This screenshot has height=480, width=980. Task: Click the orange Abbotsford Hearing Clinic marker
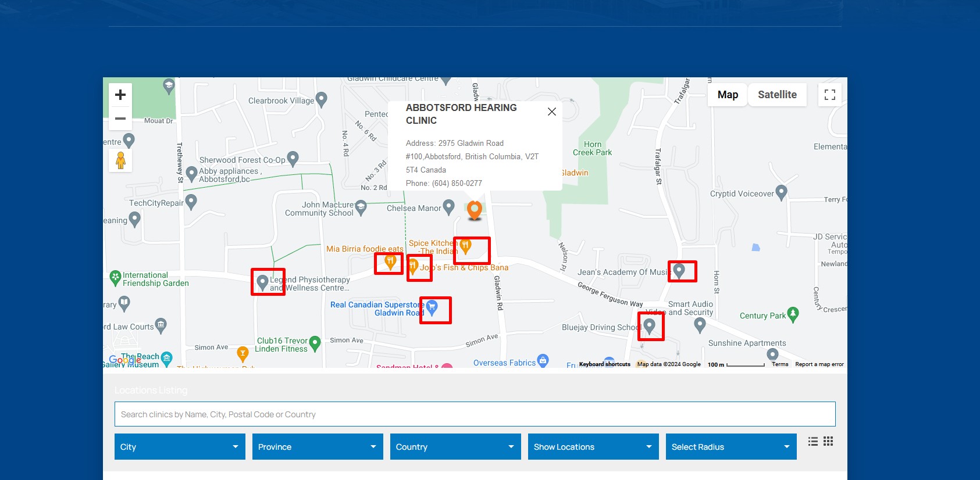(x=475, y=210)
